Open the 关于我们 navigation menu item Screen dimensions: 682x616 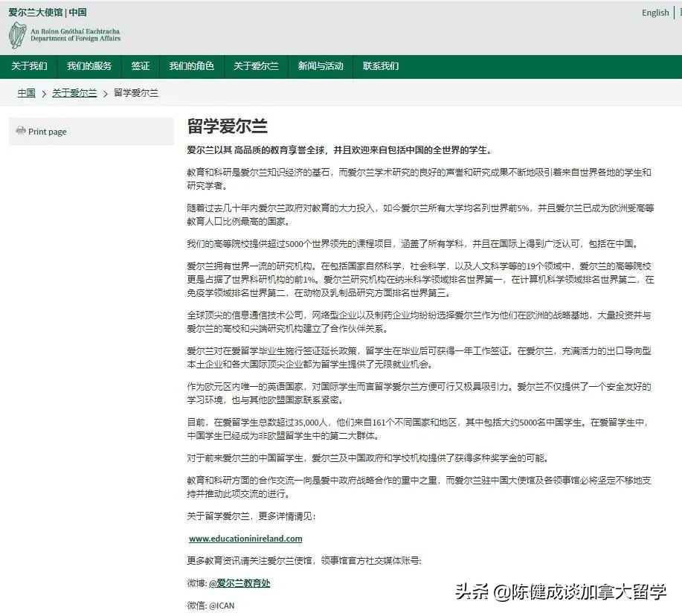[28, 66]
